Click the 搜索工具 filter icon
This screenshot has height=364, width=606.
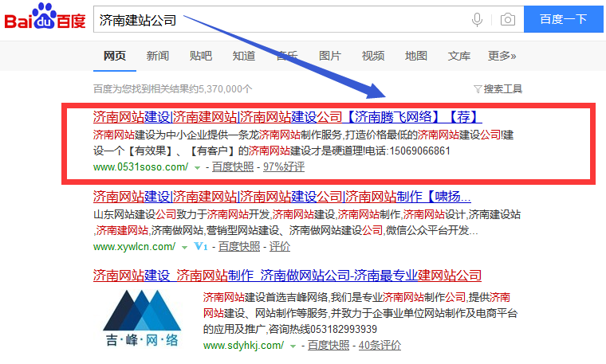coord(478,89)
